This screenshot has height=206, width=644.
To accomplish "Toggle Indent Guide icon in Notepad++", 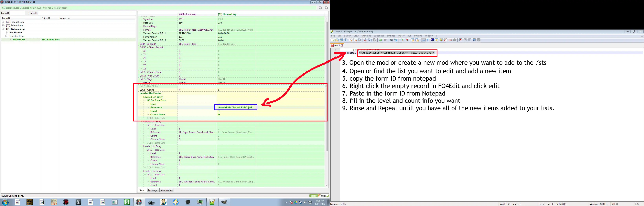I will (432, 40).
